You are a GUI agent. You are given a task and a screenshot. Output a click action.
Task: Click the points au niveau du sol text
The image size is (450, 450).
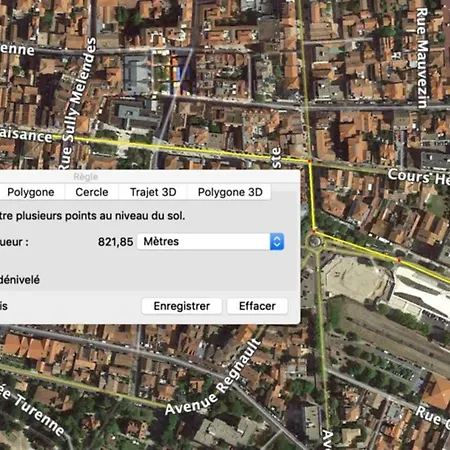[x=125, y=216]
